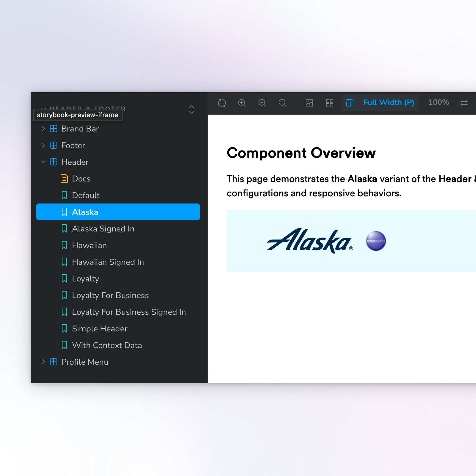Screen dimensions: 476x476
Task: Click the Header component grid icon
Action: coord(54,162)
